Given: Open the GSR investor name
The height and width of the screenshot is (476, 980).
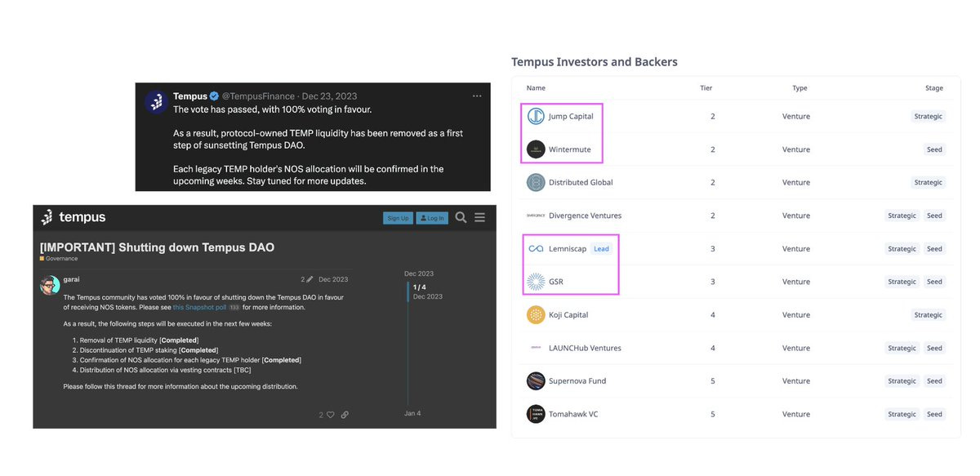Looking at the screenshot, I should point(556,282).
